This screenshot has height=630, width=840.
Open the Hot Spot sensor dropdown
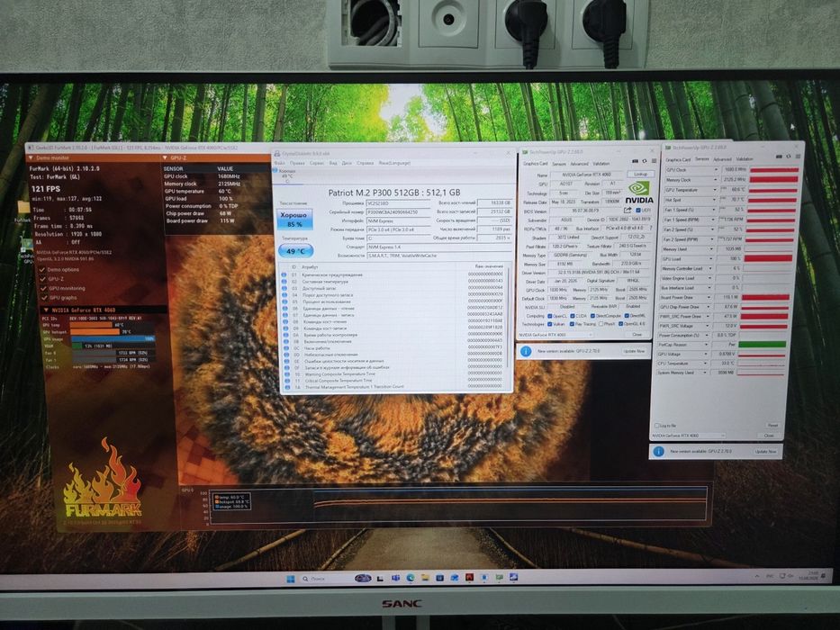(715, 200)
